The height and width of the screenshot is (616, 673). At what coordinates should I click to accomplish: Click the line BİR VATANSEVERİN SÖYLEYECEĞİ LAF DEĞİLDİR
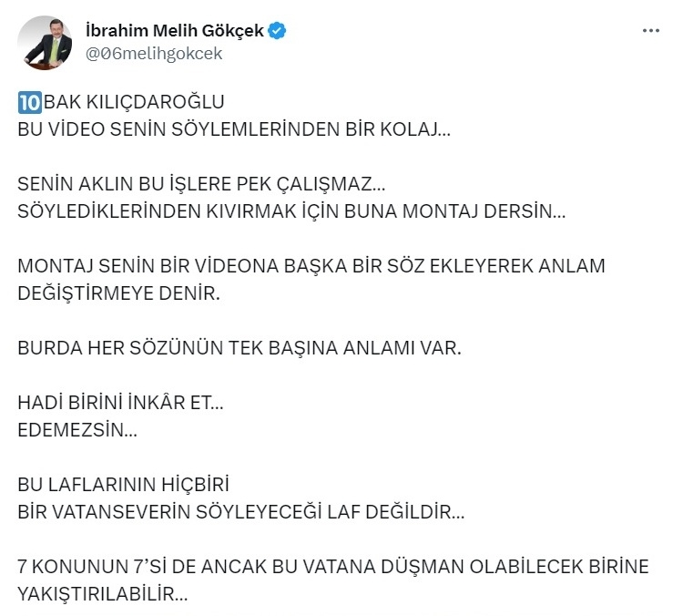241,512
